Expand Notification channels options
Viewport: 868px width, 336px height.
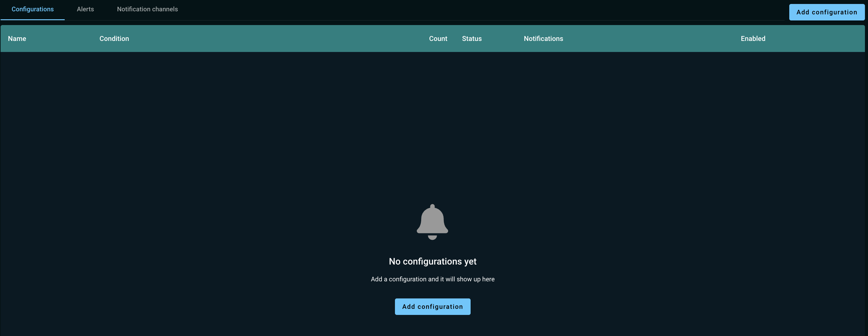[x=147, y=9]
